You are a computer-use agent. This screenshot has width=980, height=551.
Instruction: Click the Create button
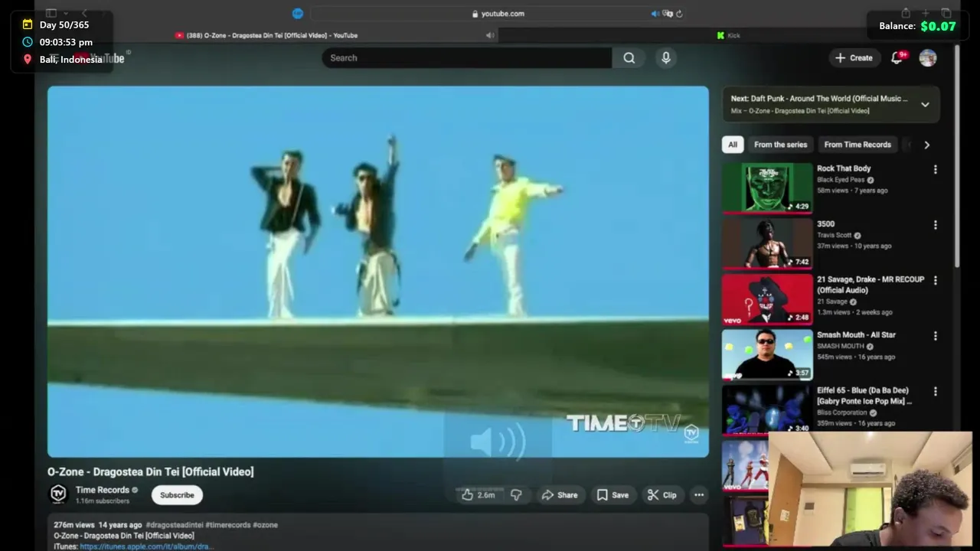point(854,58)
